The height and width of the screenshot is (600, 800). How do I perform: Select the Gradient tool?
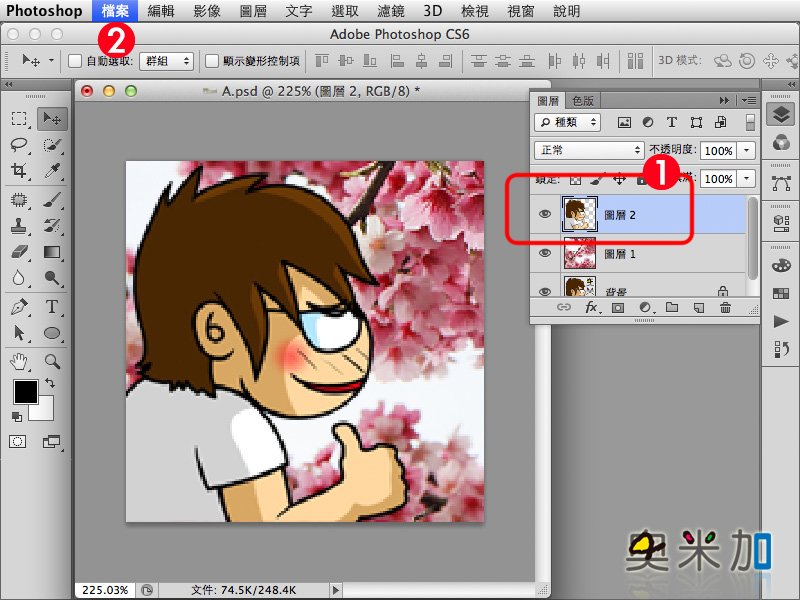(52, 252)
